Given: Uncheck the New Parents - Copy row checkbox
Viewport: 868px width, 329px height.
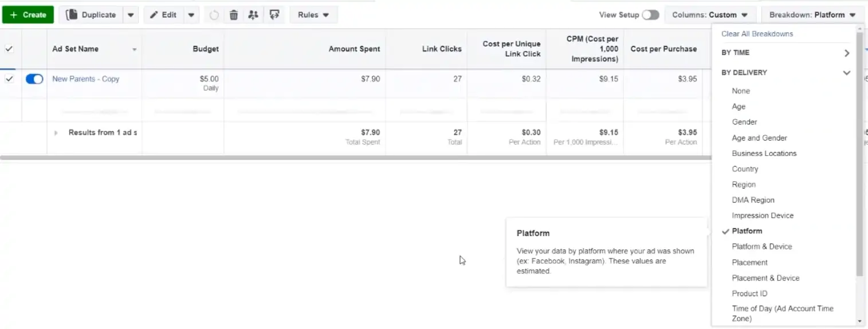Looking at the screenshot, I should (9, 79).
